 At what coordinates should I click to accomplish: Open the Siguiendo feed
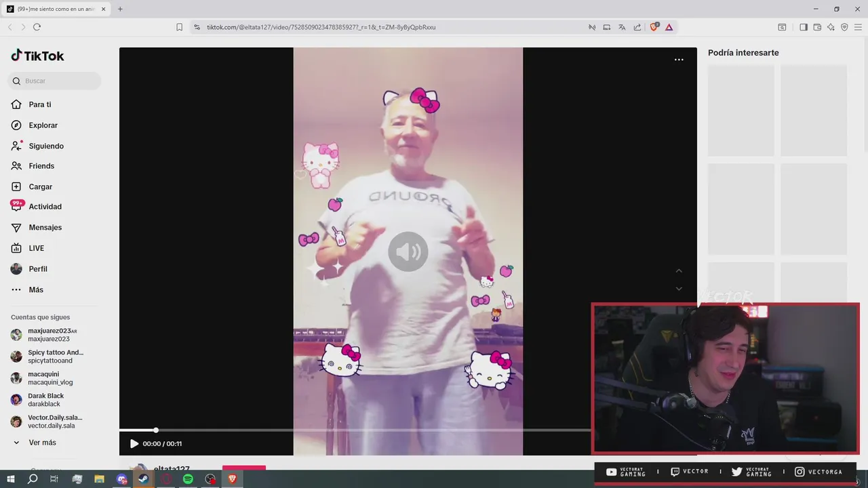[37, 146]
